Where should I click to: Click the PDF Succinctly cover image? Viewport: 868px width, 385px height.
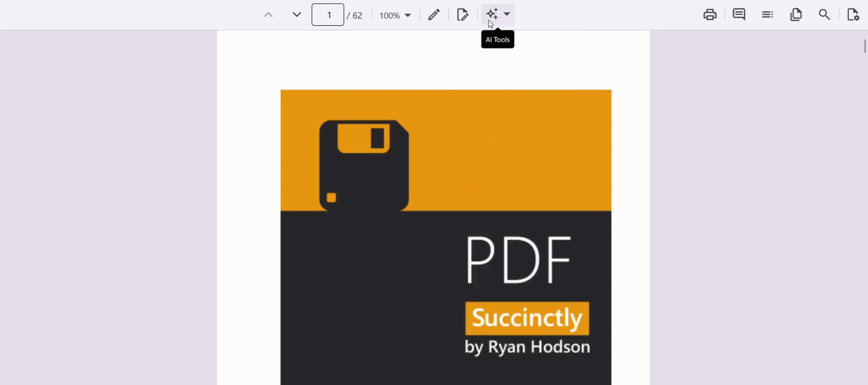point(446,237)
